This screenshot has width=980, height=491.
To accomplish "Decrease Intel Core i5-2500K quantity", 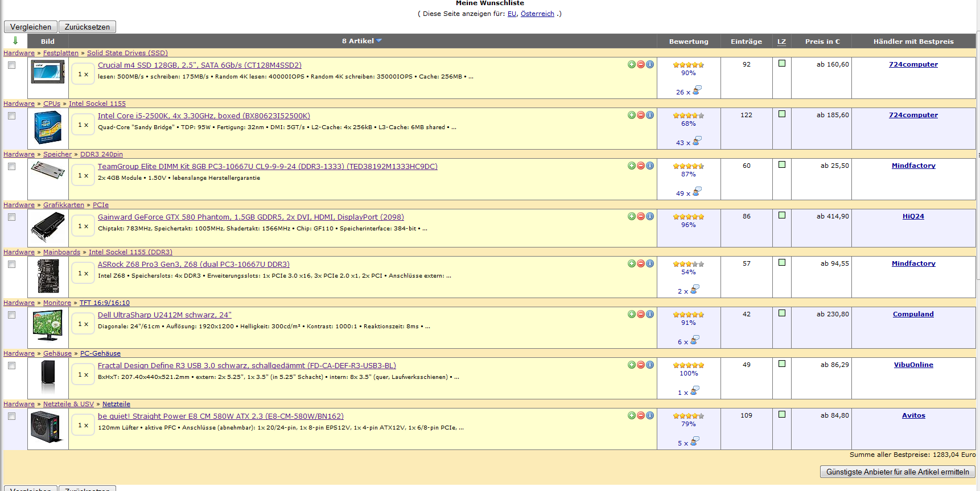I will tap(641, 115).
